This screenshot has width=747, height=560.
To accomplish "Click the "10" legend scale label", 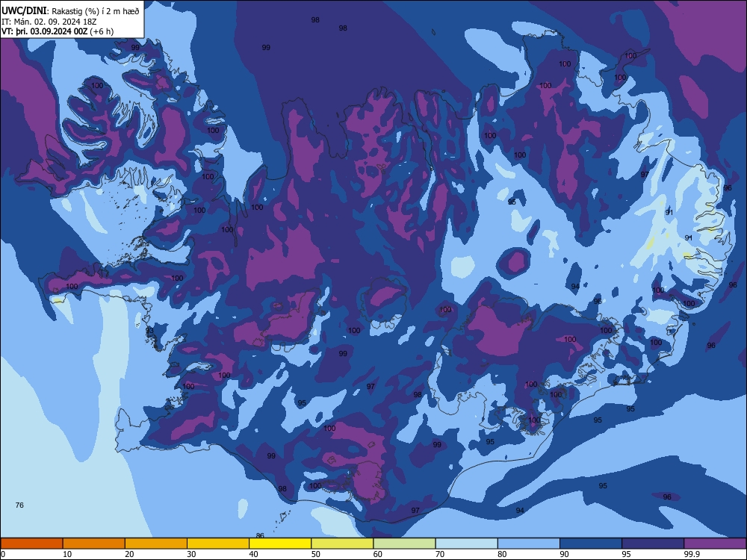I will point(68,554).
